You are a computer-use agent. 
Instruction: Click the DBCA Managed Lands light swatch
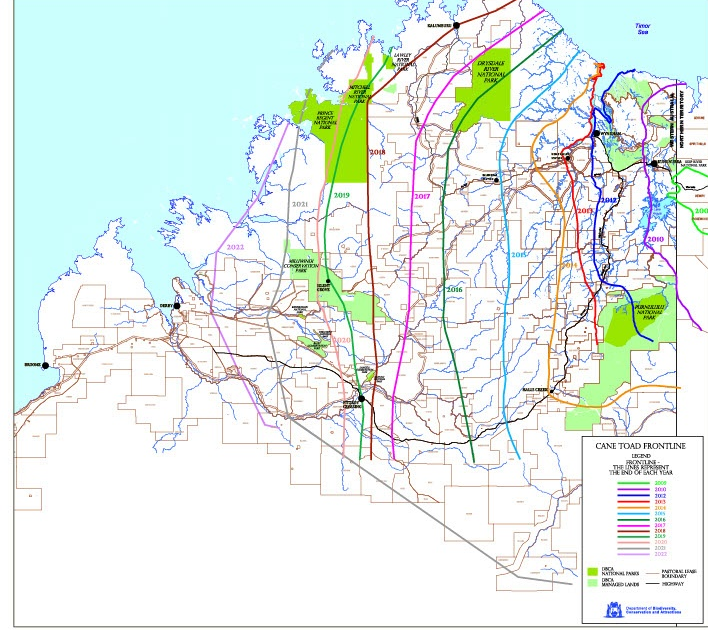(x=593, y=583)
